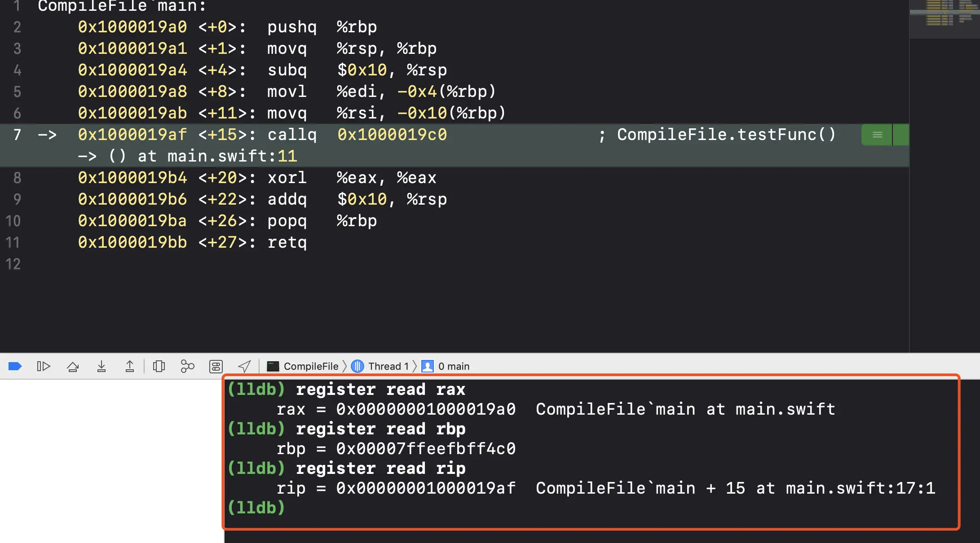Click line 11 retq instruction
980x543 pixels.
287,242
